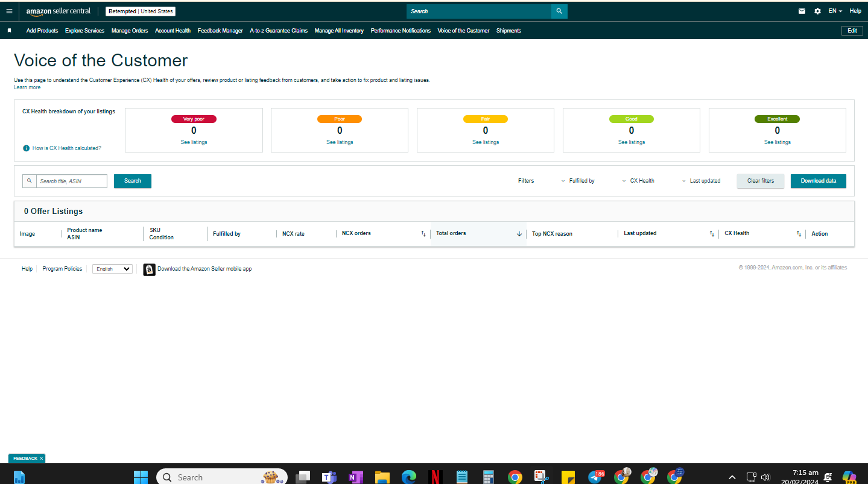The image size is (868, 484).
Task: Open the EN language dropdown
Action: pos(835,11)
